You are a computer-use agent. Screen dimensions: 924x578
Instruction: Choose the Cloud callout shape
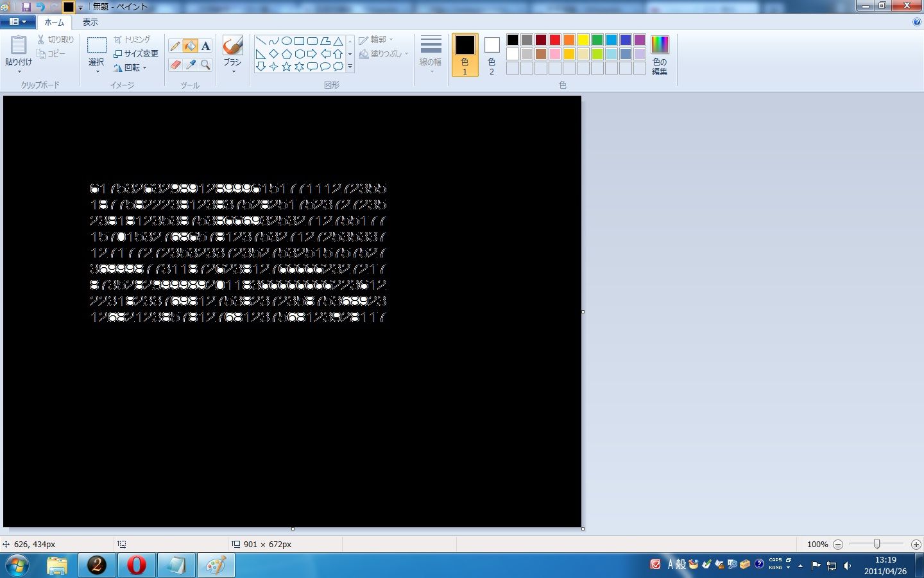tap(338, 66)
